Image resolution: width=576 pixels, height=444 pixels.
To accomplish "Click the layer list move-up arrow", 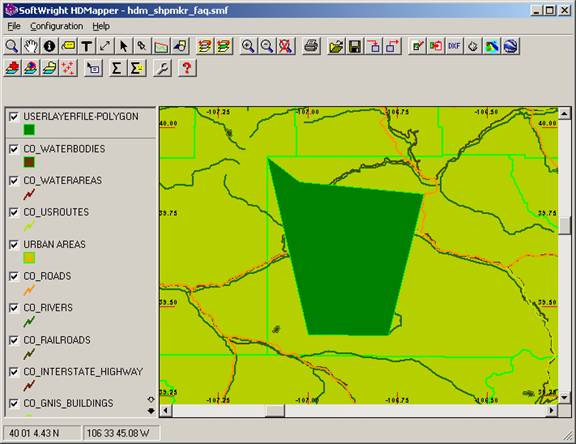I will coord(151,399).
